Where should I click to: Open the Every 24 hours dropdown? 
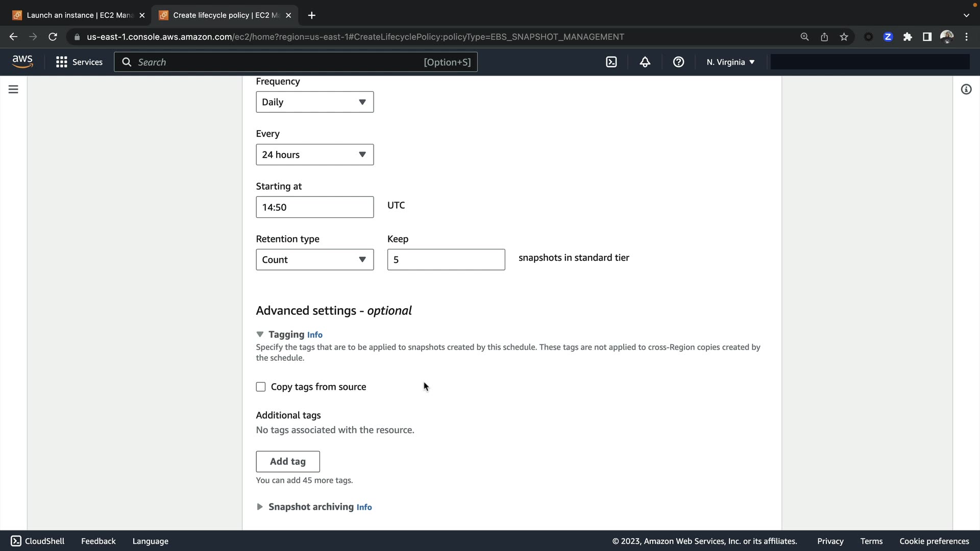(x=314, y=155)
